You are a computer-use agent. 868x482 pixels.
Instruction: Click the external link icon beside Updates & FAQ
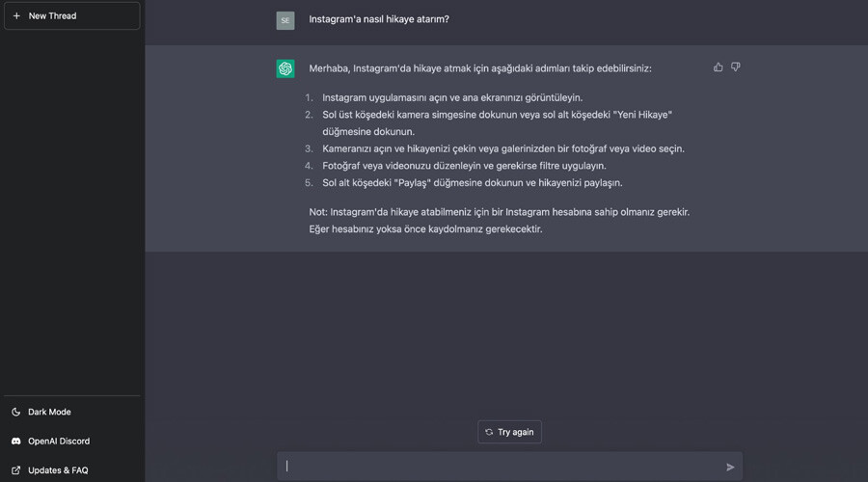pos(16,470)
